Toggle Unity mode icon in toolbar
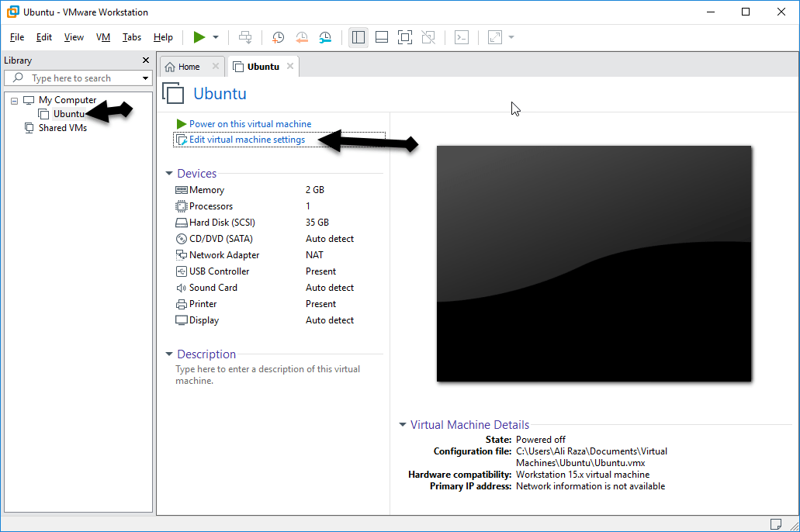800x532 pixels. point(428,37)
